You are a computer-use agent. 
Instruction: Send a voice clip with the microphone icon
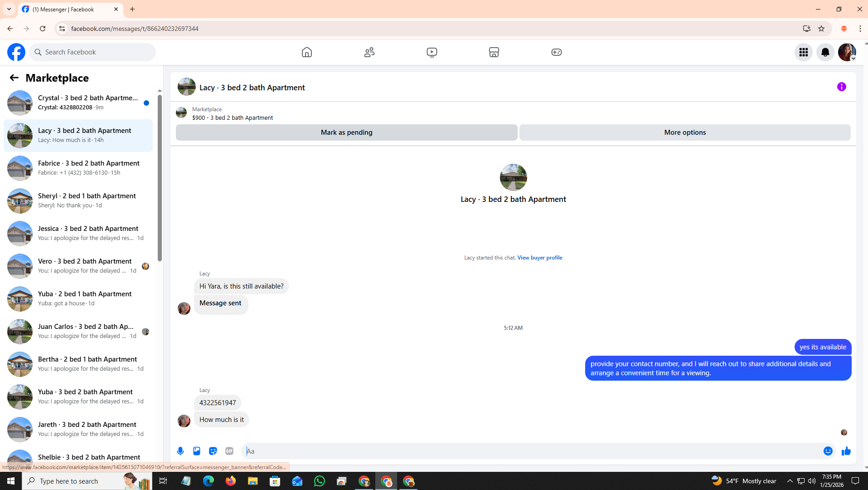click(x=180, y=451)
